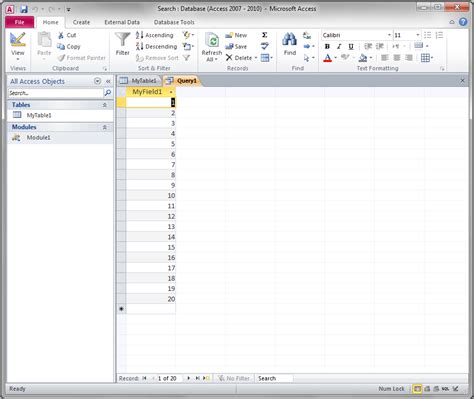Click the Refresh All icon
The image size is (474, 399).
(x=212, y=41)
